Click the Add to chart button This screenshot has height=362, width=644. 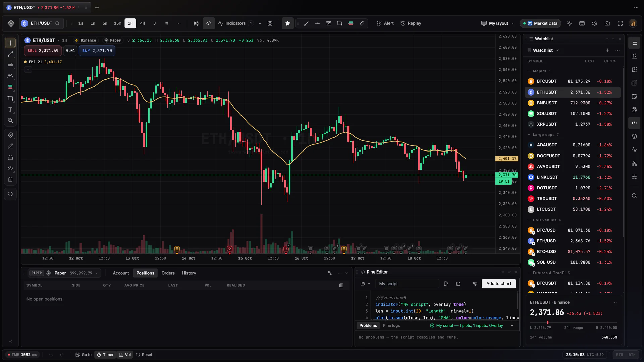[499, 284]
